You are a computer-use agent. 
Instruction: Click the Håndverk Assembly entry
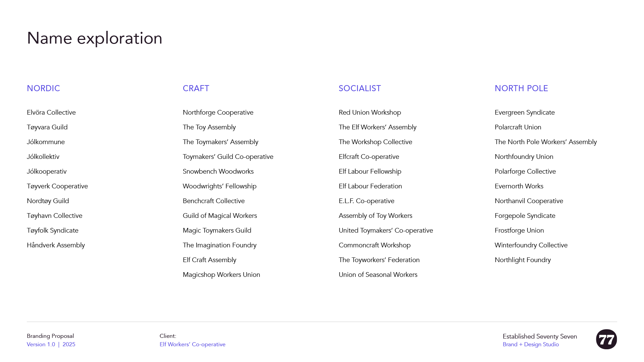pos(56,245)
